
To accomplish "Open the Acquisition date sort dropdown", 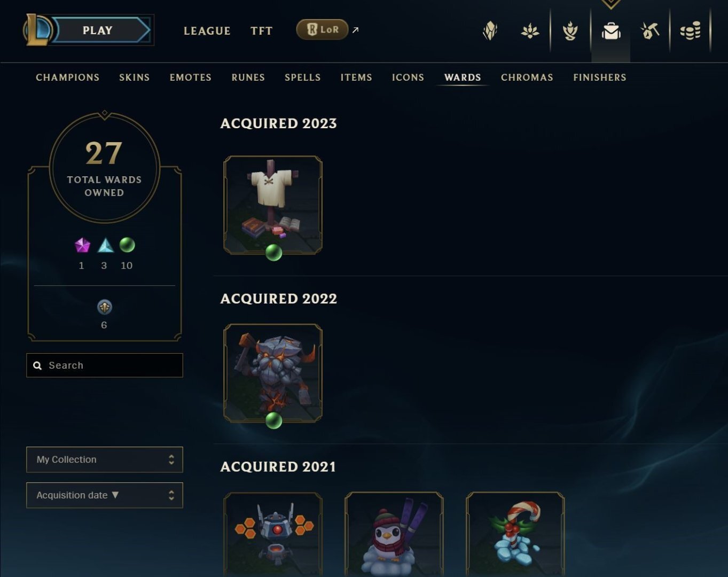I will pos(105,495).
